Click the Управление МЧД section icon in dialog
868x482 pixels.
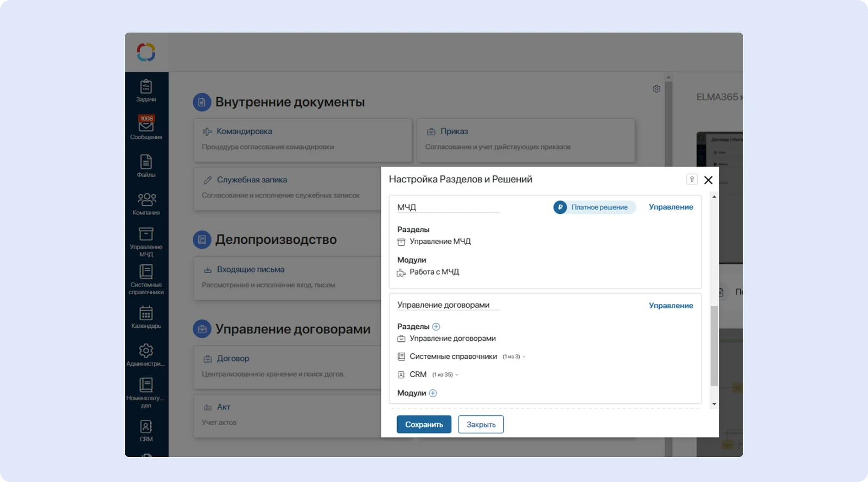(x=401, y=242)
